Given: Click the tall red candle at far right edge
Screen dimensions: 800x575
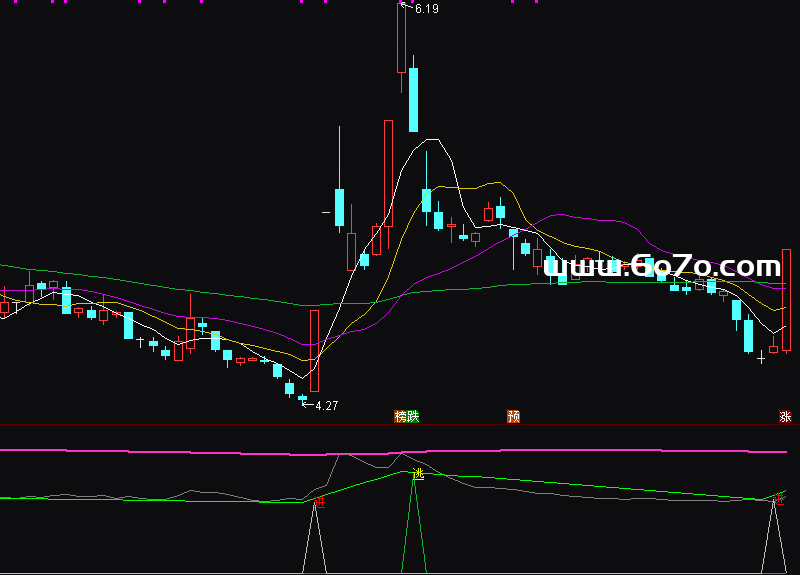Looking at the screenshot, I should [787, 300].
